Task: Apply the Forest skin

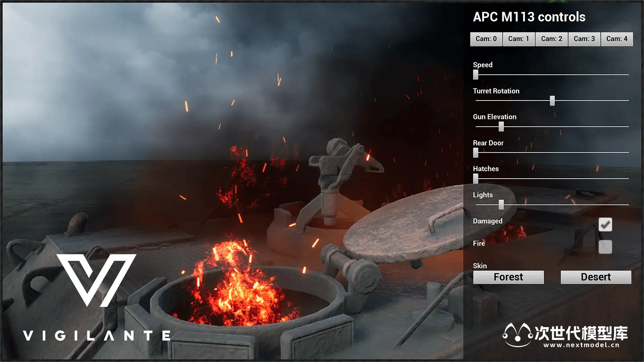Action: click(x=508, y=277)
